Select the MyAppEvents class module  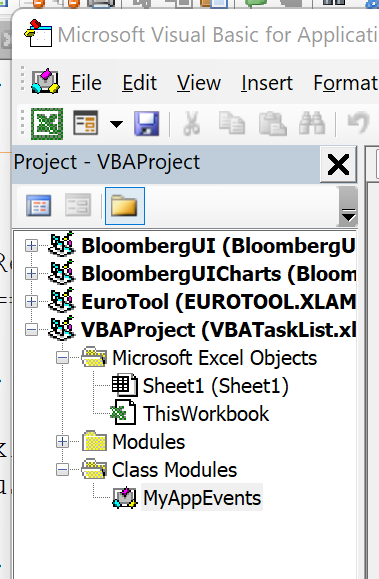pyautogui.click(x=202, y=498)
